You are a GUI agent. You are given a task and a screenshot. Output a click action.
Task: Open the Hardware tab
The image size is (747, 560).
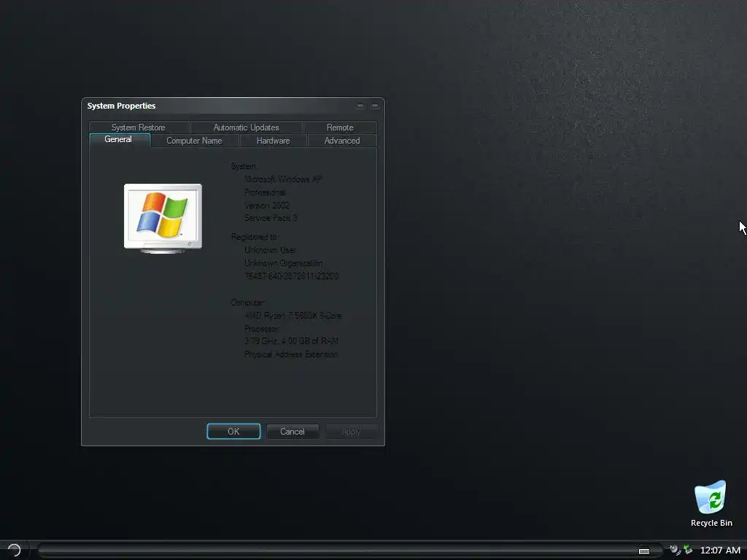tap(274, 141)
